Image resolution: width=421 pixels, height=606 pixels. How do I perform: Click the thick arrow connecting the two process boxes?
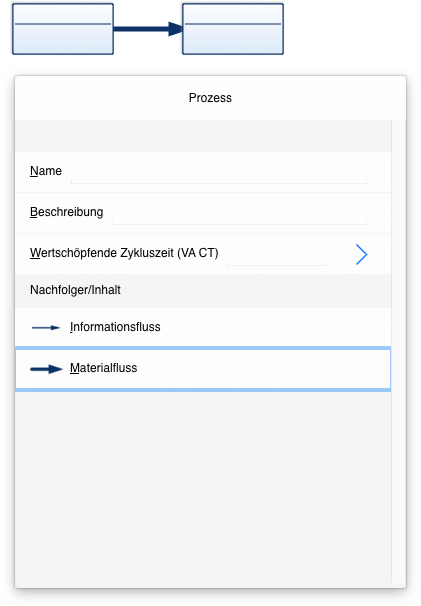(x=148, y=29)
